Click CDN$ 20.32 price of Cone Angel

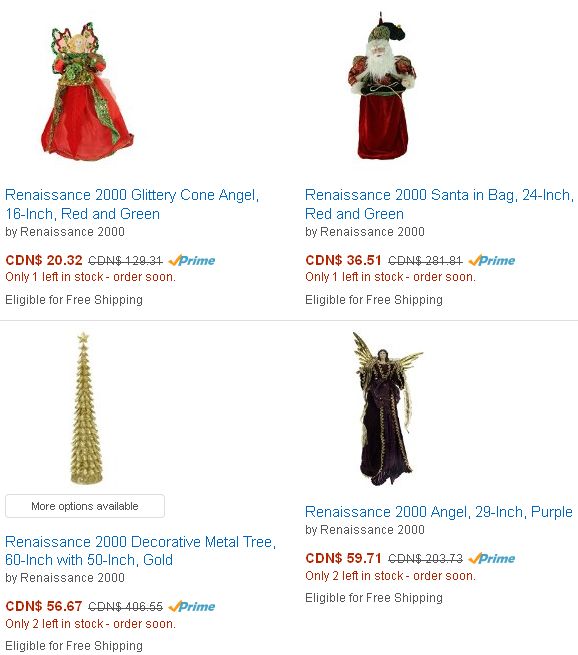click(x=44, y=260)
